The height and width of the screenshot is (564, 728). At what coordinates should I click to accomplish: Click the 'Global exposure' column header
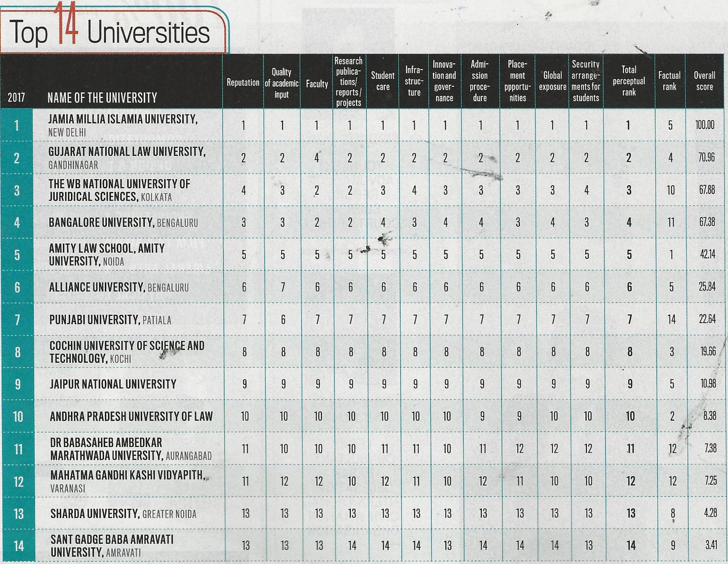[x=552, y=81]
